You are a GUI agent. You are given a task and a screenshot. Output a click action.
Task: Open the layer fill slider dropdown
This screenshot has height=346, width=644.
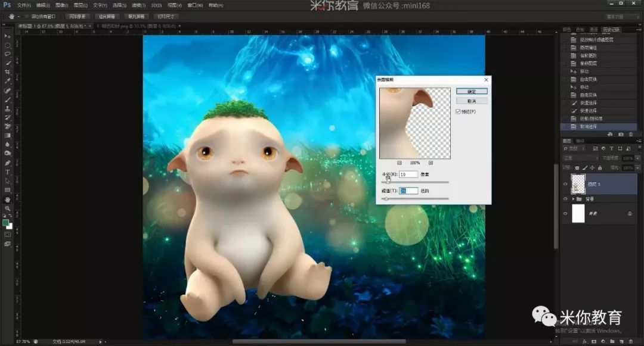(x=637, y=168)
